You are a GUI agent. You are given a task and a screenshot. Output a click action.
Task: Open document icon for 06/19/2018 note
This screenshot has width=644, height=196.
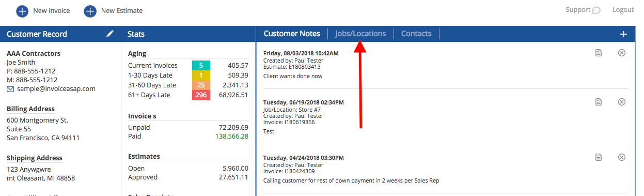(599, 102)
